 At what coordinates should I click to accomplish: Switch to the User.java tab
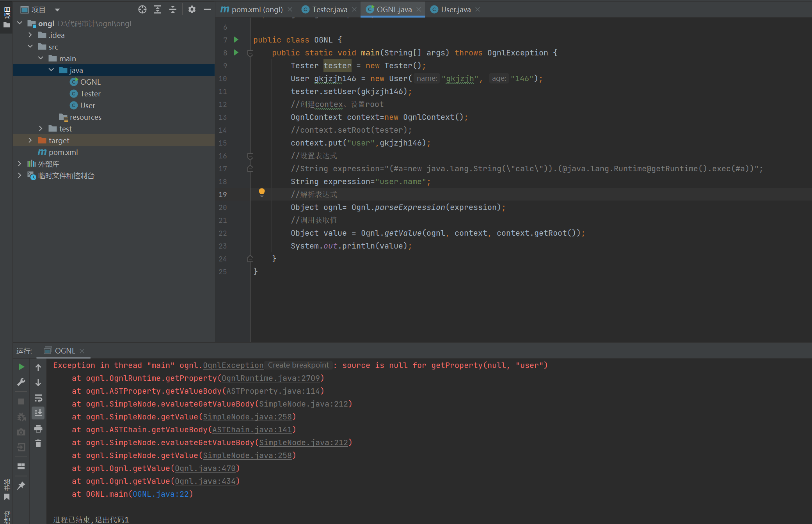(455, 9)
